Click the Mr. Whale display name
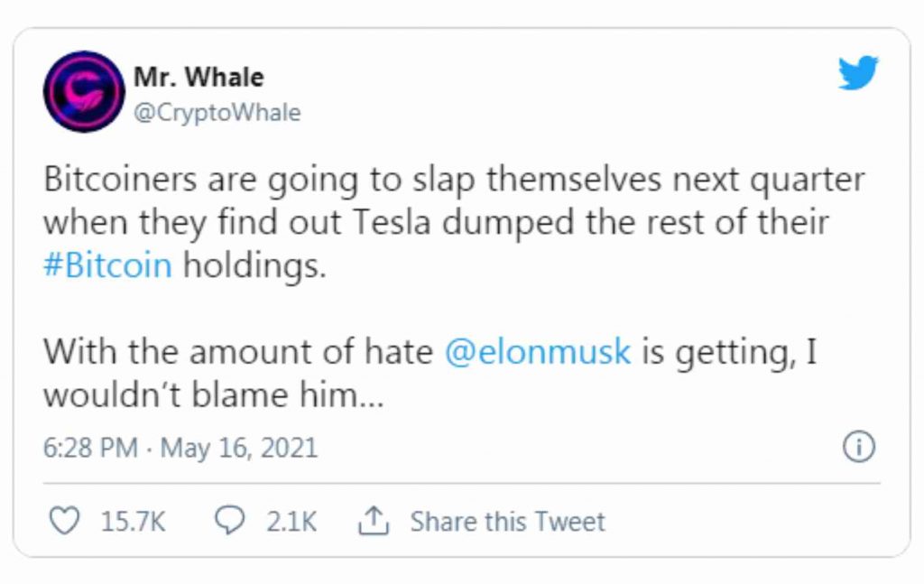Image resolution: width=924 pixels, height=584 pixels. click(199, 78)
